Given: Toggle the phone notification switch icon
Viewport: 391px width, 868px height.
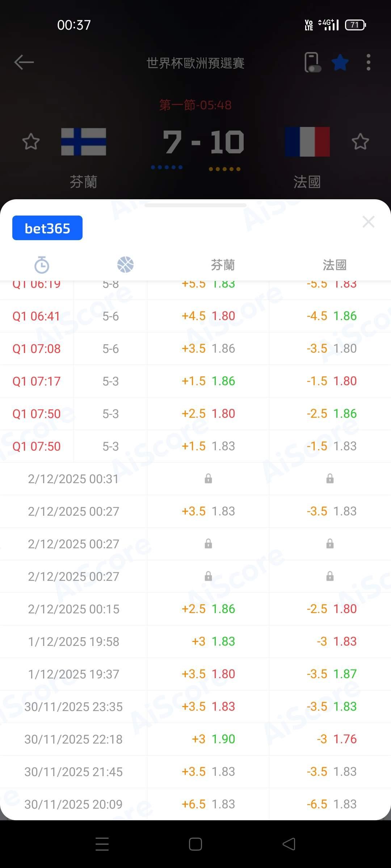Looking at the screenshot, I should (312, 62).
